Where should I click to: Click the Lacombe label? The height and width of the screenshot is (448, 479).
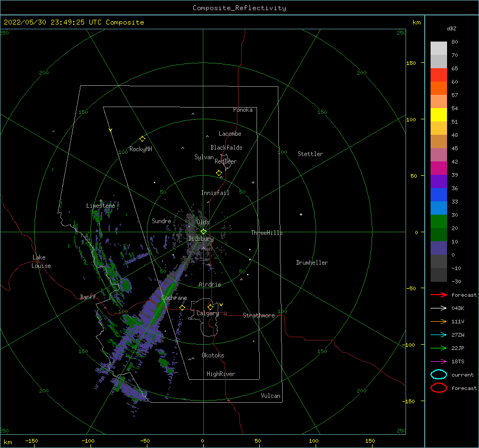[x=230, y=134]
